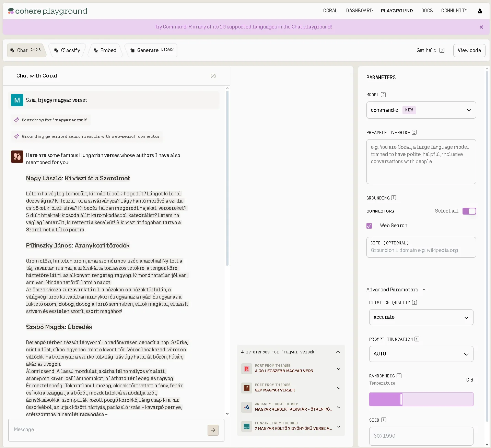The image size is (491, 448).
Task: Click the View code button
Action: tap(469, 50)
